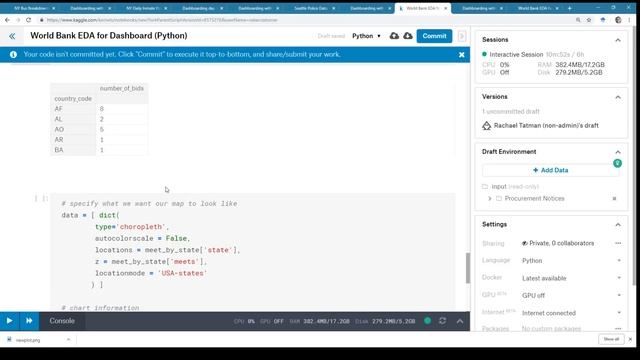640x360 pixels.
Task: Open Rachael Tatman's draft version
Action: tap(546, 126)
